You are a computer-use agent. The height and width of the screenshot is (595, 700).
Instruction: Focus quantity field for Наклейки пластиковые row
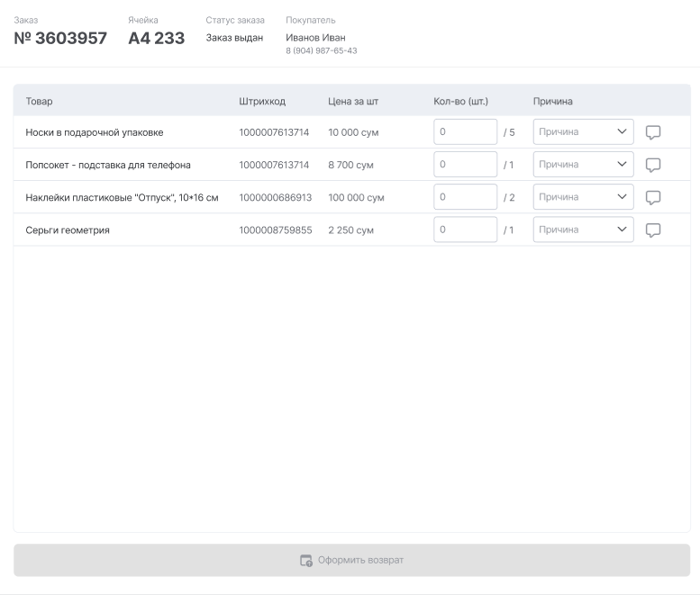(x=465, y=197)
